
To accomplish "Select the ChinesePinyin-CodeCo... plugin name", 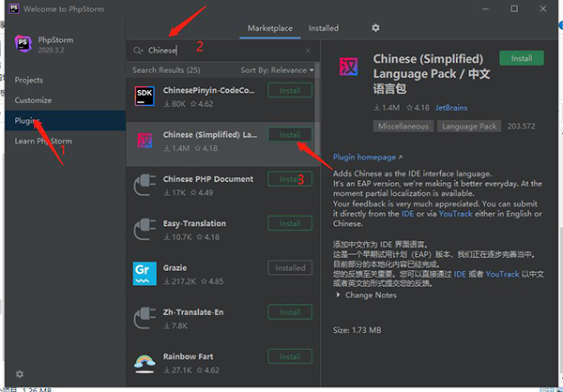I will pyautogui.click(x=209, y=90).
